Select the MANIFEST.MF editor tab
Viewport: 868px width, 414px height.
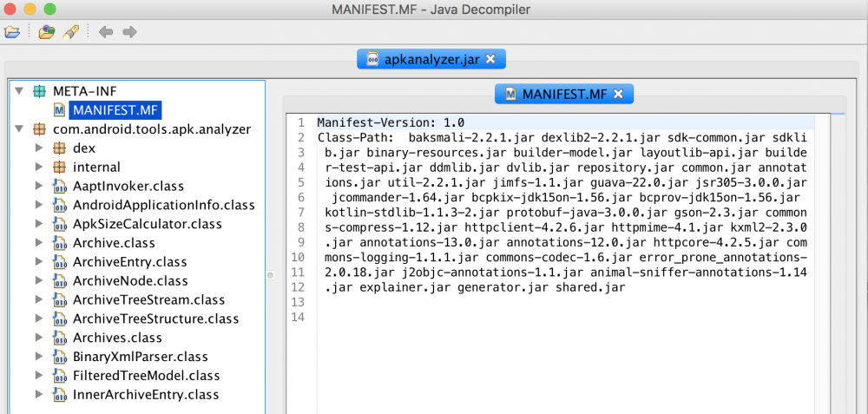pyautogui.click(x=564, y=94)
